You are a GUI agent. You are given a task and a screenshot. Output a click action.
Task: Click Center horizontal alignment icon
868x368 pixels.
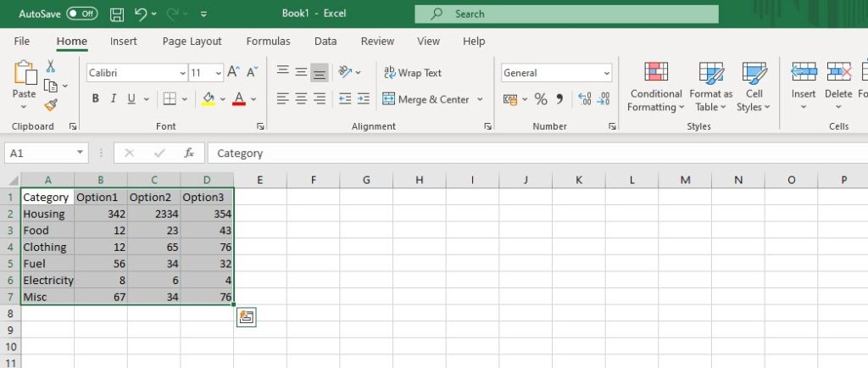click(x=301, y=99)
